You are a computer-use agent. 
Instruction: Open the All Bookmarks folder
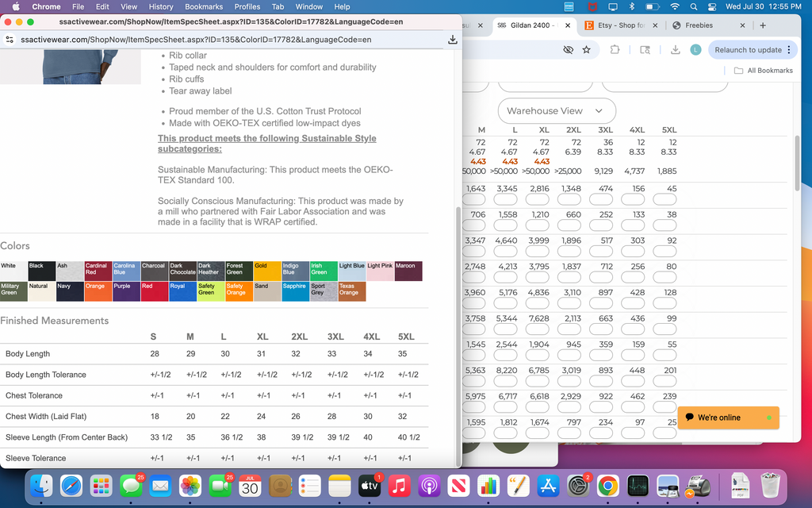tap(764, 71)
